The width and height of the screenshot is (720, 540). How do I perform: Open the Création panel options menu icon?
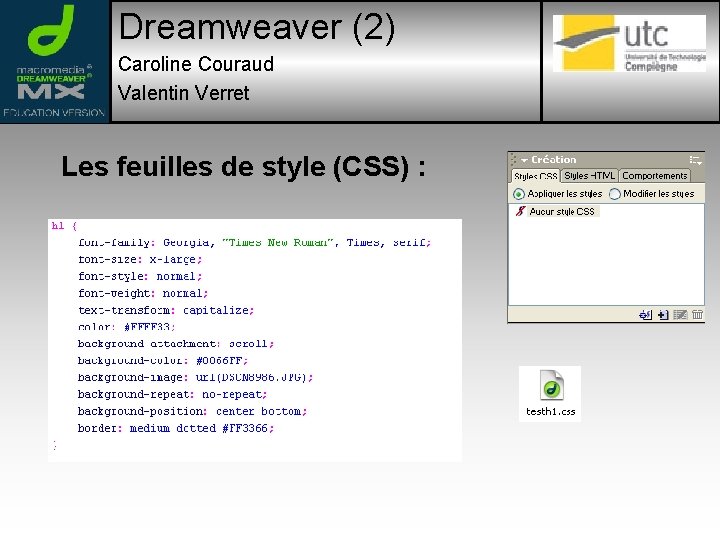(x=695, y=160)
